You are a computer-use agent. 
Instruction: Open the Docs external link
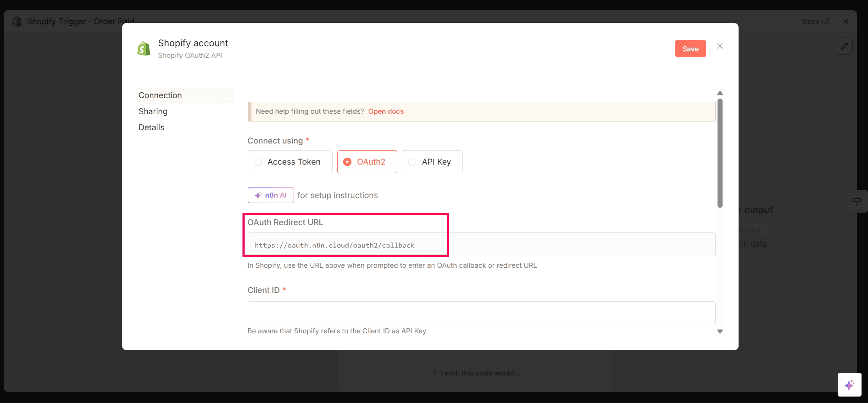(815, 22)
